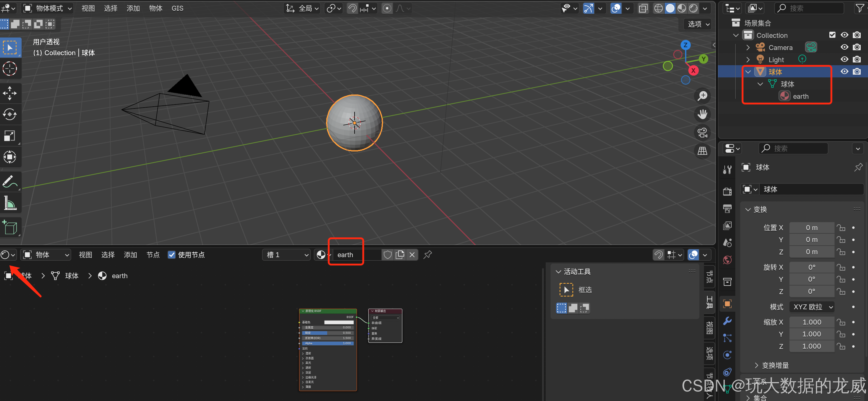Image resolution: width=868 pixels, height=401 pixels.
Task: Select the Measure ruler tool
Action: (x=10, y=203)
